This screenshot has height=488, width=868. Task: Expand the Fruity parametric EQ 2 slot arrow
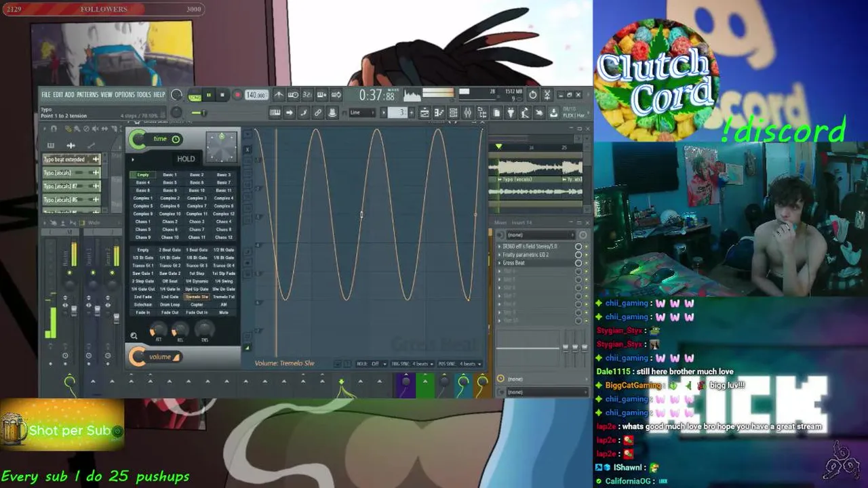[x=499, y=255]
